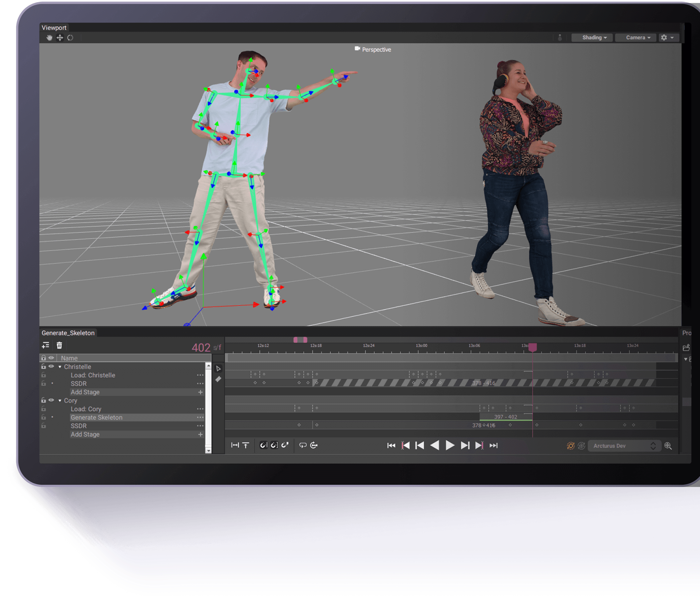700x596 pixels.
Task: Select the Viewport tab
Action: pos(54,28)
